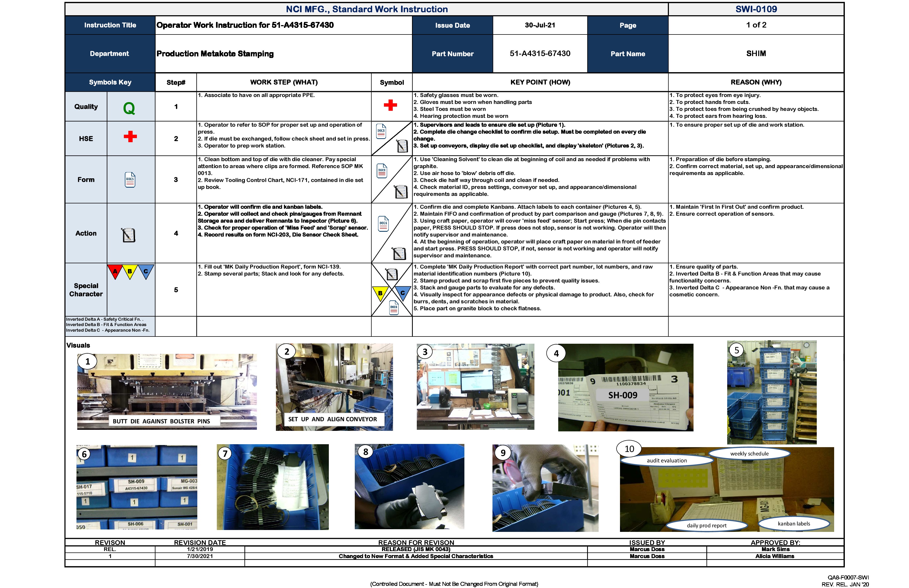This screenshot has height=588, width=909.
Task: Click the clipboard Action icon in Symbols Key
Action: coord(130,233)
